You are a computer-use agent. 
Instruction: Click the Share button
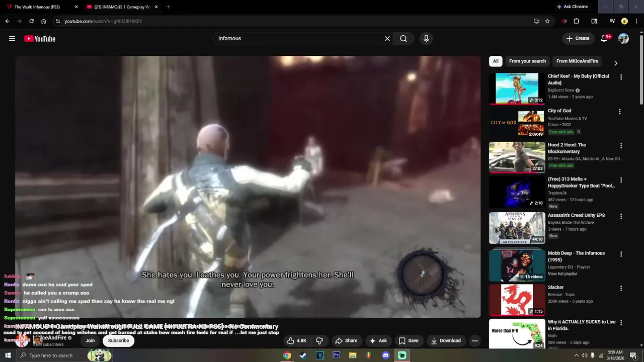(x=346, y=340)
